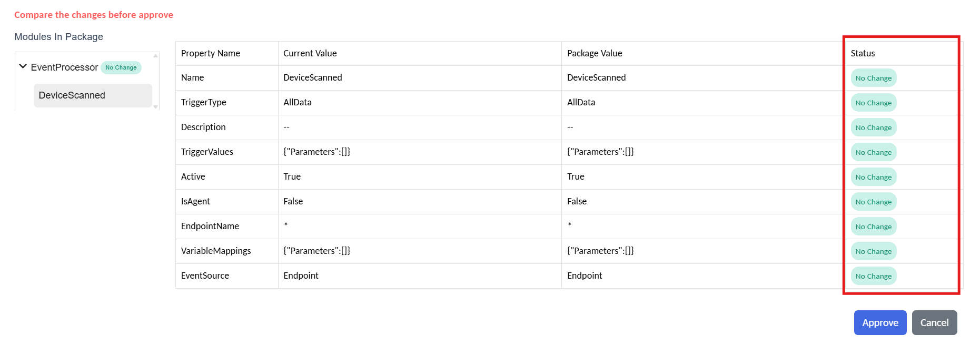This screenshot has width=980, height=354.
Task: Click the EventProcessor module label
Action: click(x=64, y=67)
